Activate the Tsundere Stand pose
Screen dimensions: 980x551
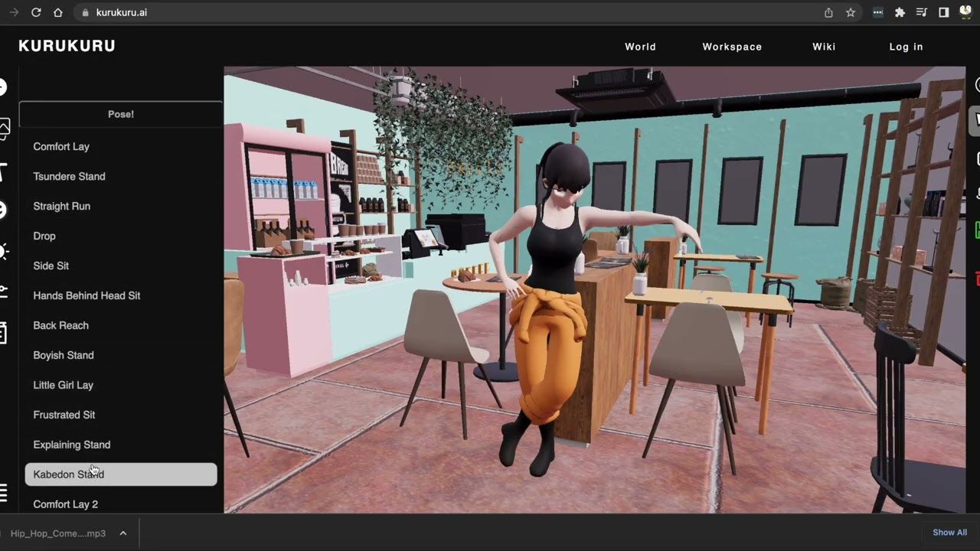tap(69, 176)
